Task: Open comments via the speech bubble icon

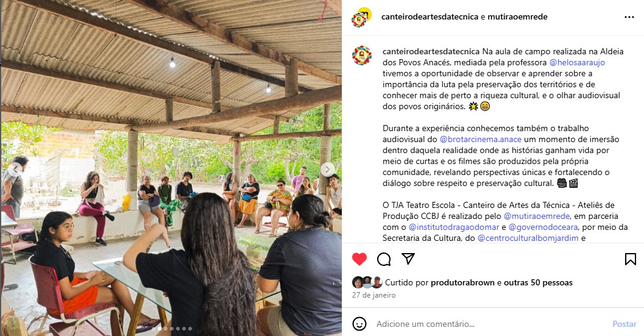Action: [x=384, y=259]
